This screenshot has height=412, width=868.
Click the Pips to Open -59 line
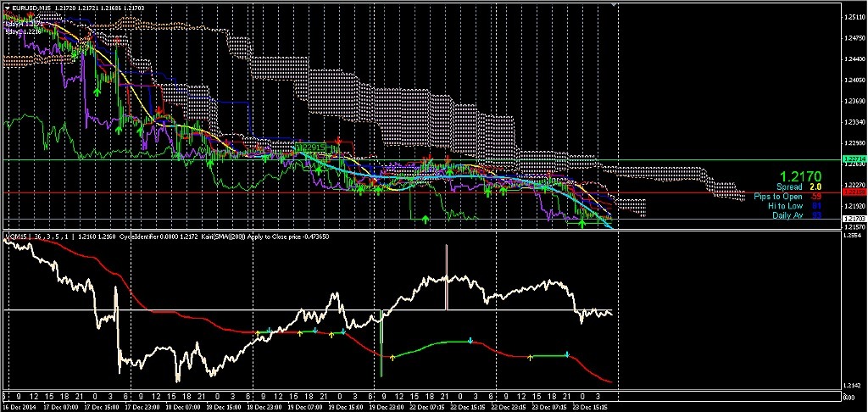click(x=789, y=197)
